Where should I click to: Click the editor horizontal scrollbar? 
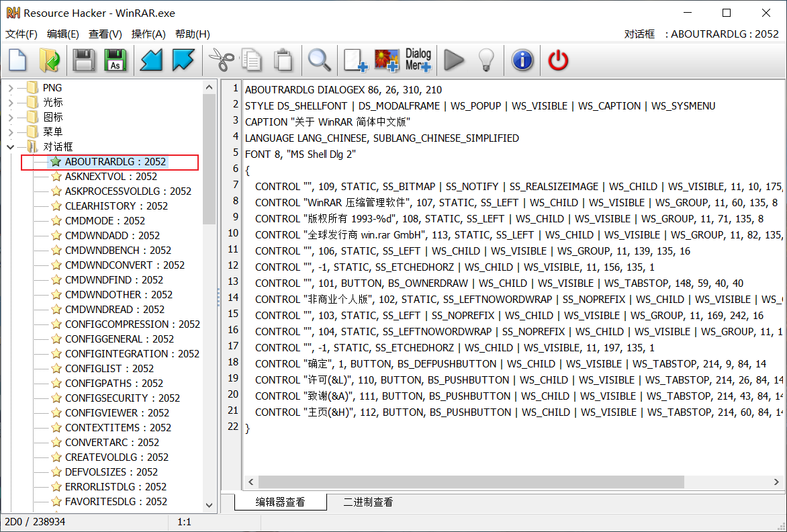pos(470,482)
